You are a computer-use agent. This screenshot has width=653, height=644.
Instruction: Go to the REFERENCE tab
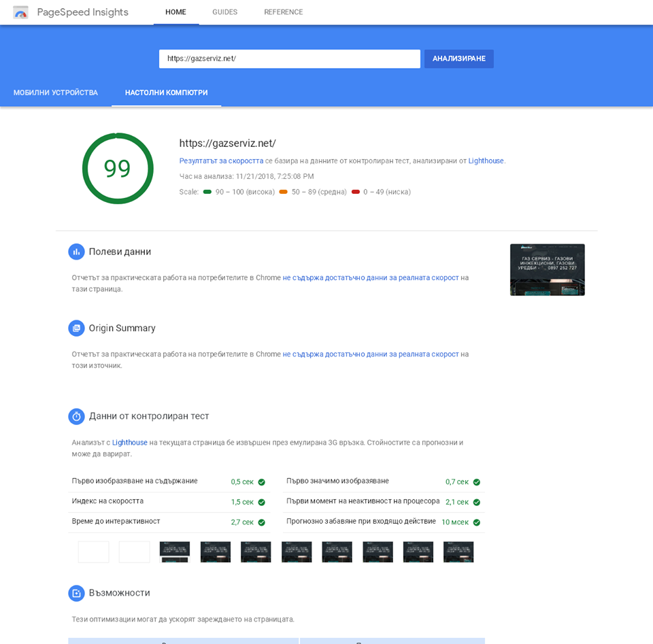tap(283, 12)
